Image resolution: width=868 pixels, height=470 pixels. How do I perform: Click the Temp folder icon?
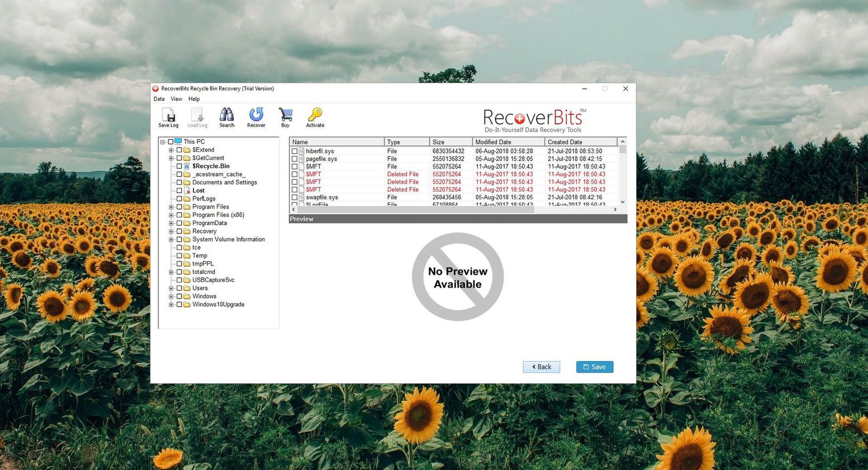pyautogui.click(x=187, y=256)
